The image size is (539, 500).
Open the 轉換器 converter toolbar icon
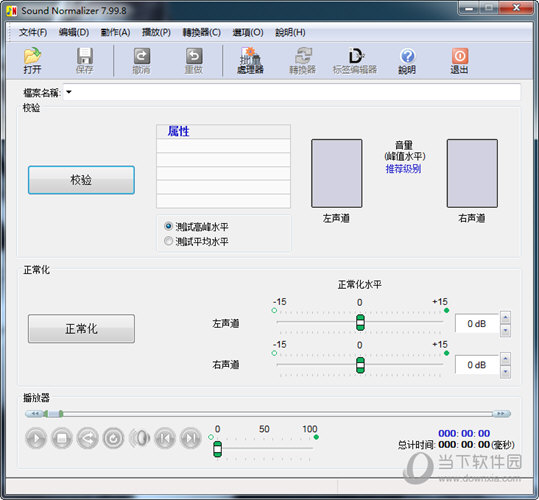(302, 61)
